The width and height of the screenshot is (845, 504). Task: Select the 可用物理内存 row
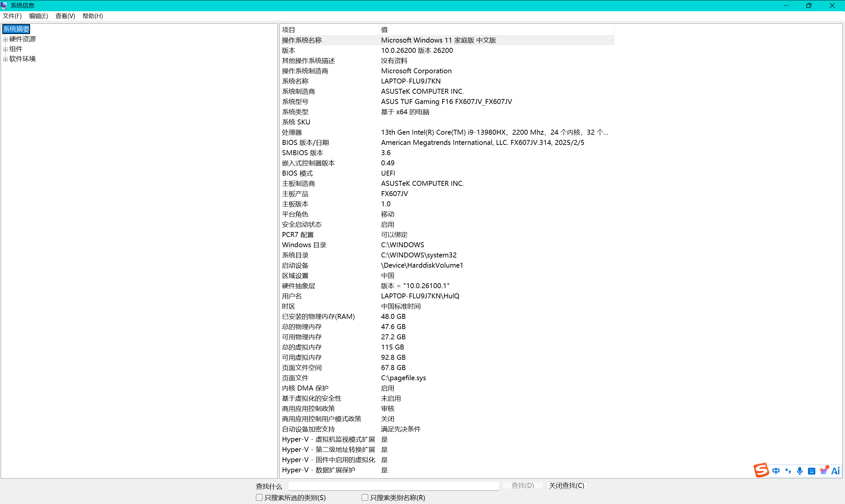(447, 337)
